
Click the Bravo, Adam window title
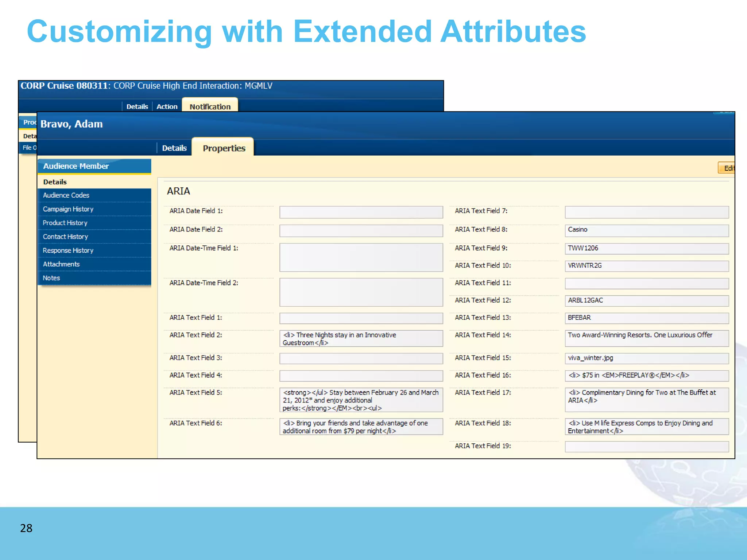(x=71, y=124)
